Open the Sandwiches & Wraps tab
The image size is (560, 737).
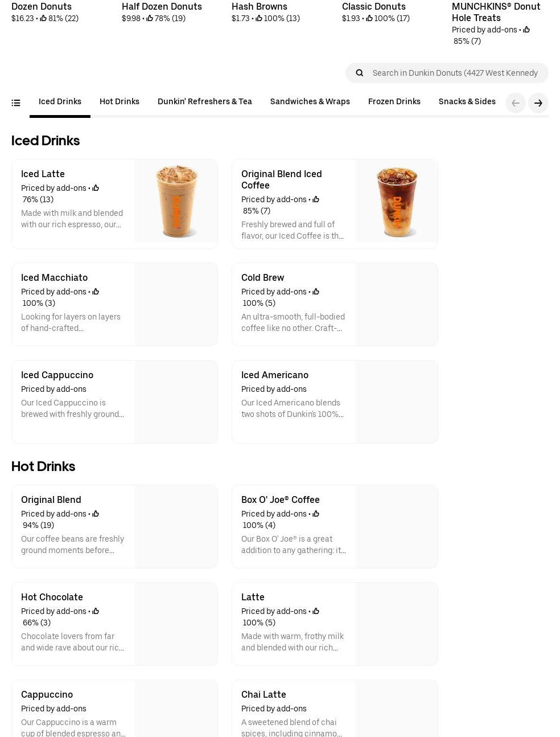click(310, 102)
